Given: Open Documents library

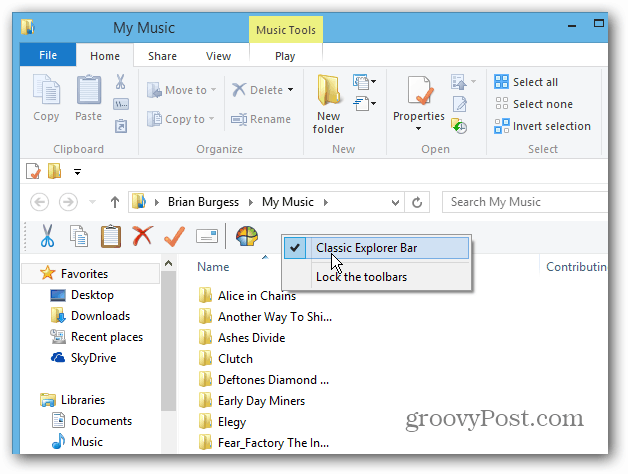Looking at the screenshot, I should [92, 421].
